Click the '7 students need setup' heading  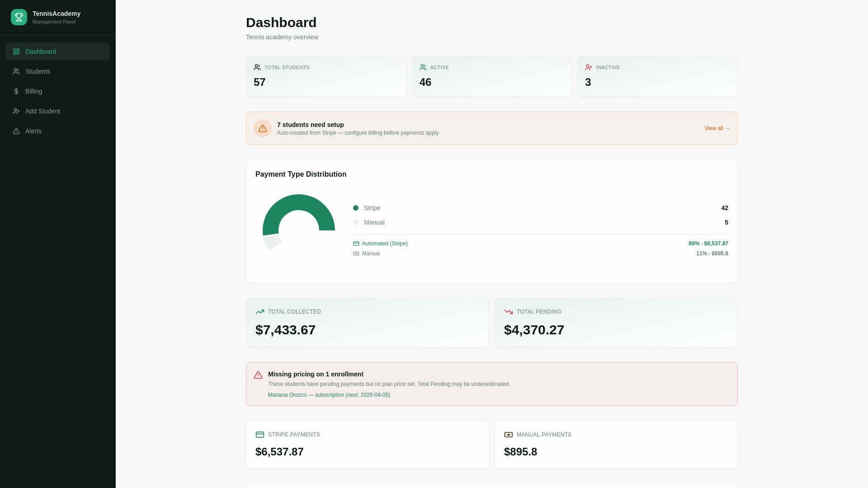coord(311,125)
